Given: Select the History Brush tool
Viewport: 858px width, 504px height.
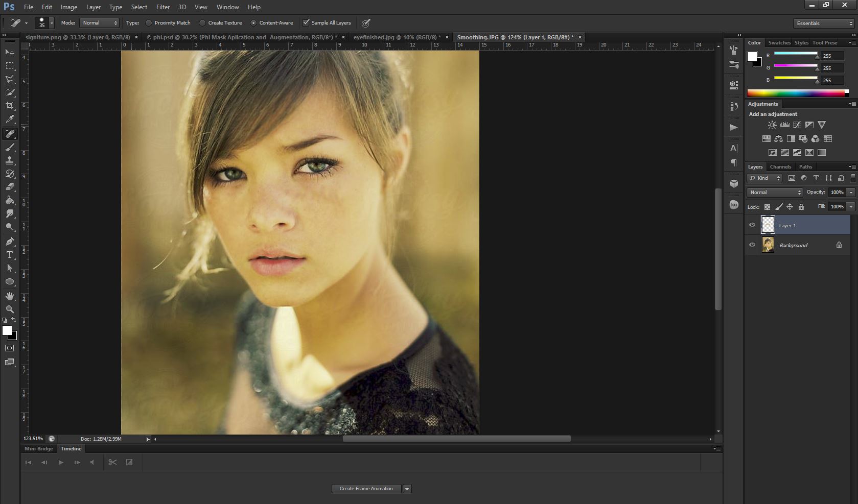Looking at the screenshot, I should click(x=10, y=174).
